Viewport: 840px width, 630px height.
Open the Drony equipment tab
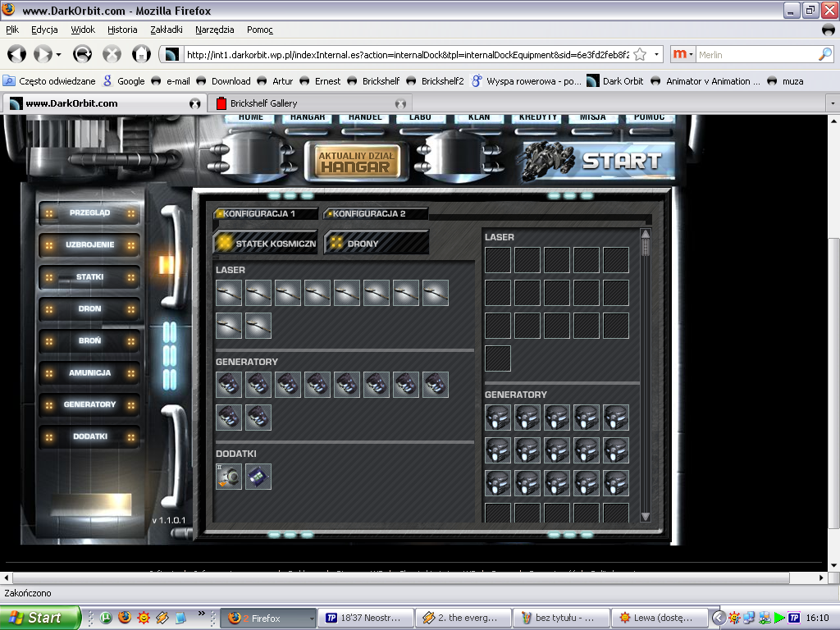click(x=376, y=244)
